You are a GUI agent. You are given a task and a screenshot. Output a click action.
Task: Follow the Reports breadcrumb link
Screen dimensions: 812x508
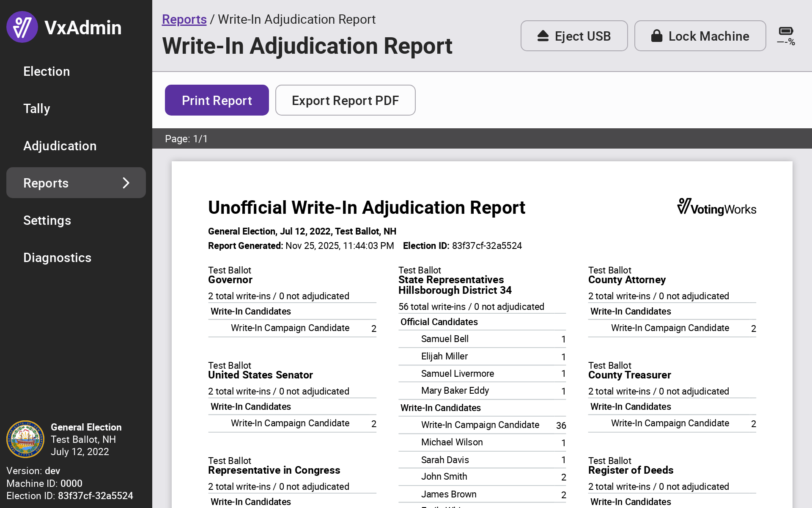184,19
